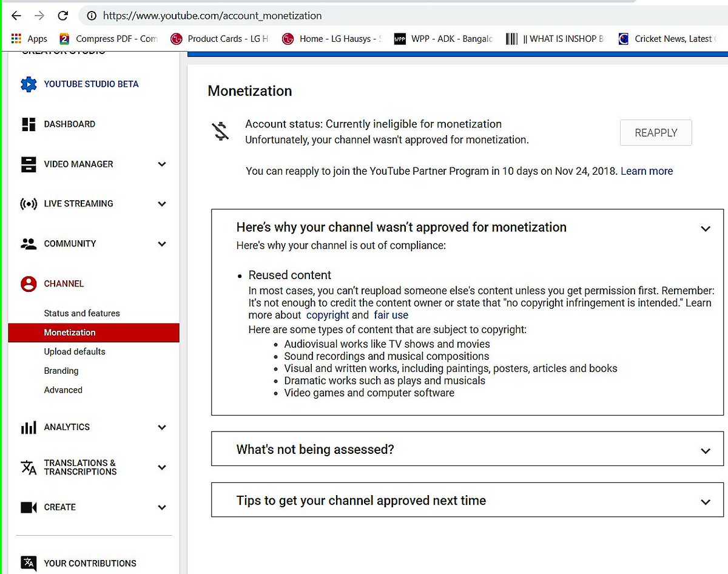This screenshot has width=728, height=574.
Task: Expand 'Tips to get your channel approved' chevron
Action: [x=706, y=502]
